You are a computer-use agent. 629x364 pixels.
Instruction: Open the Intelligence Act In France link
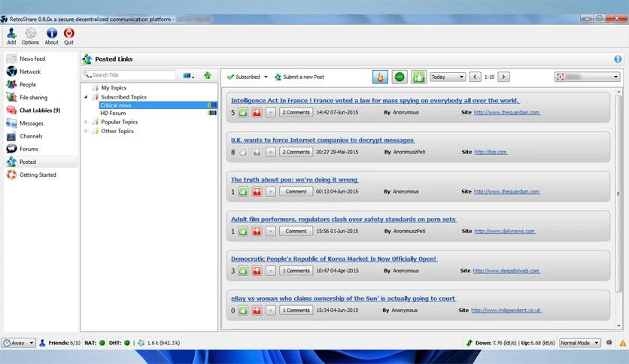[x=375, y=101]
